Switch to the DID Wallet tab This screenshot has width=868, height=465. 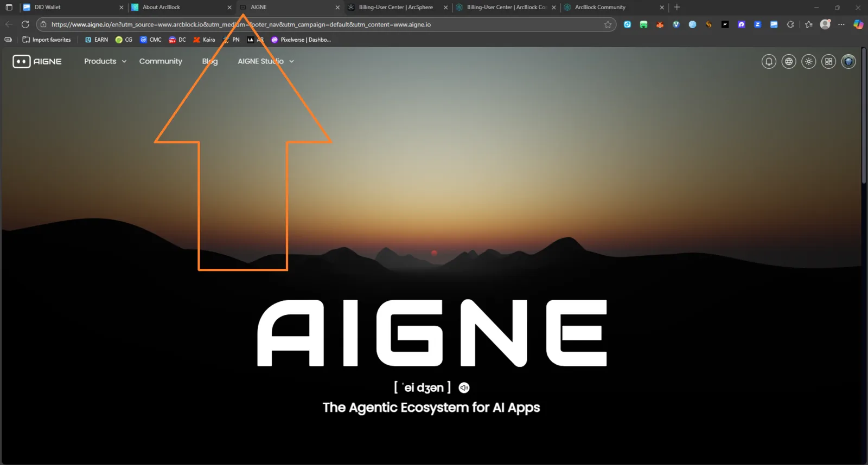coord(73,7)
